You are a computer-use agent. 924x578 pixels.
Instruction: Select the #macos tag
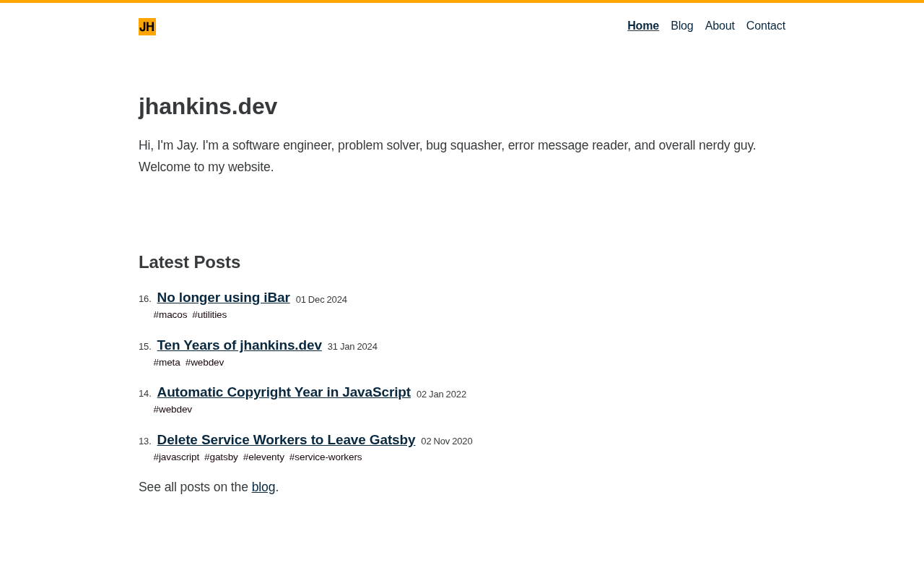click(x=170, y=315)
